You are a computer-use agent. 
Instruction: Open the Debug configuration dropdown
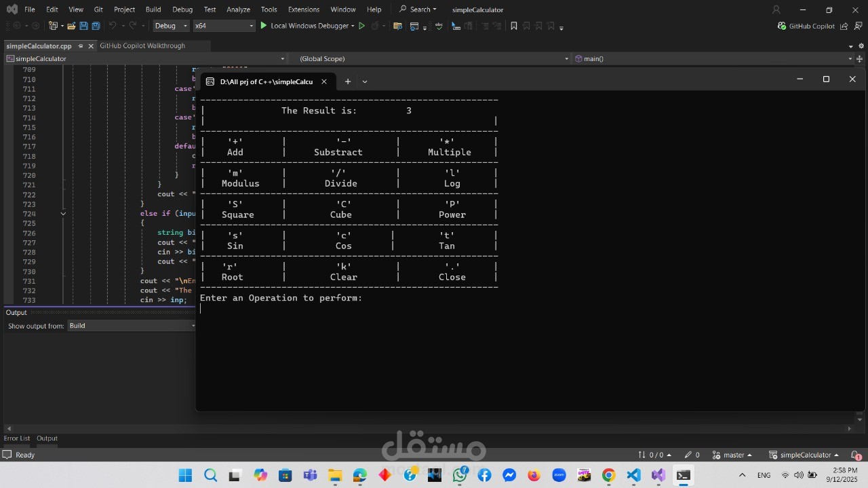(x=171, y=26)
